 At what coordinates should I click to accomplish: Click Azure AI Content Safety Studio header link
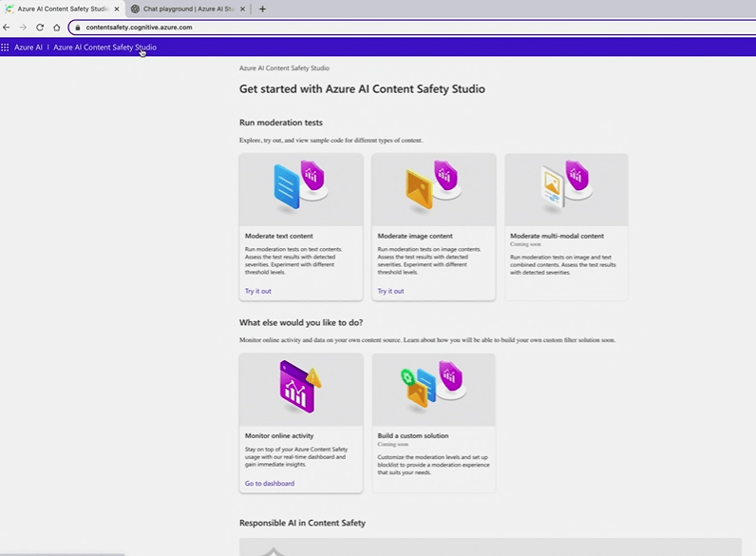tap(104, 47)
